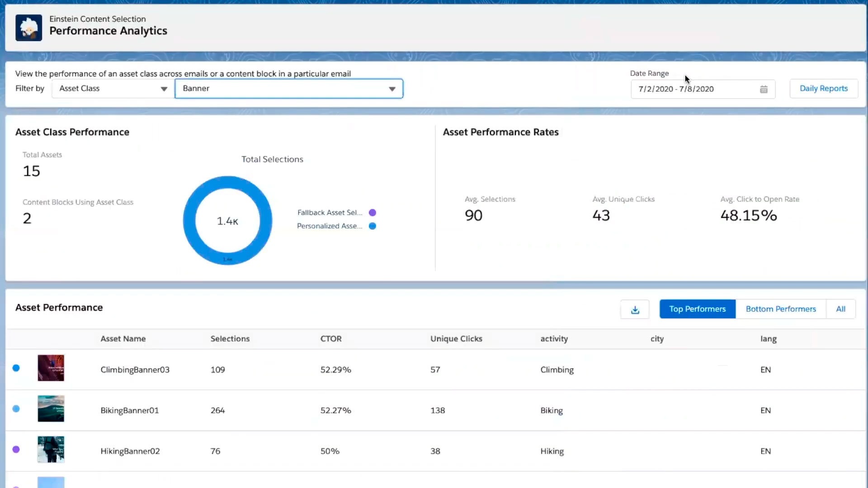Click the BikingBanner01 thumbnail image
The height and width of the screenshot is (488, 868).
(x=51, y=410)
